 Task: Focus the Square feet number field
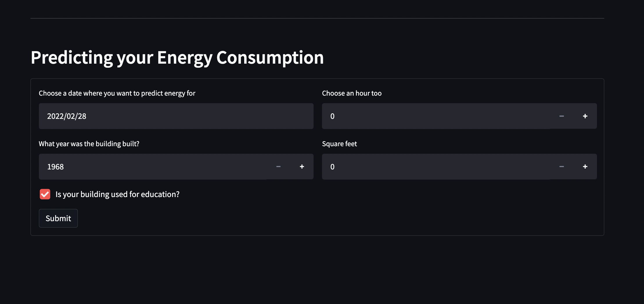pos(436,167)
